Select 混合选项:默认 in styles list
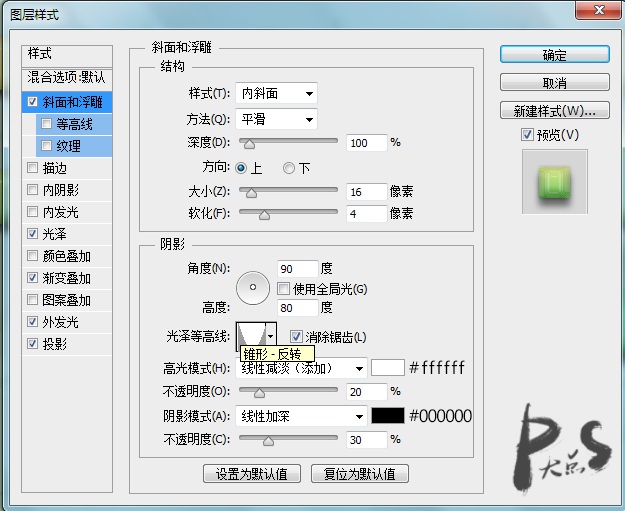 (67, 79)
